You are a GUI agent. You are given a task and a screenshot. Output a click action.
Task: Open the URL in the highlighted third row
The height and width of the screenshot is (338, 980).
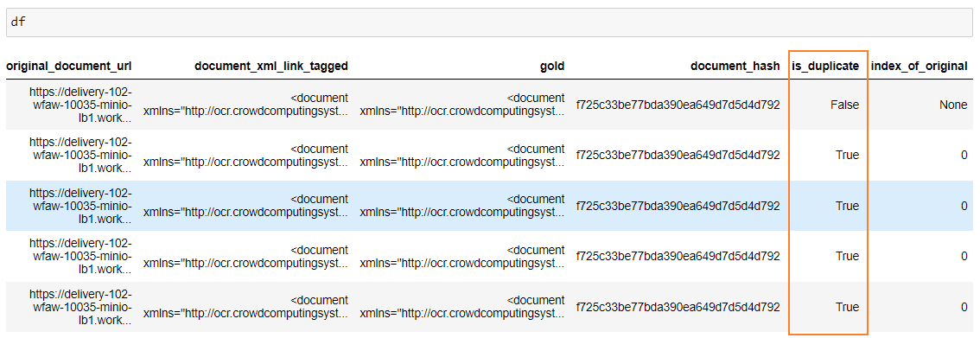coord(80,206)
